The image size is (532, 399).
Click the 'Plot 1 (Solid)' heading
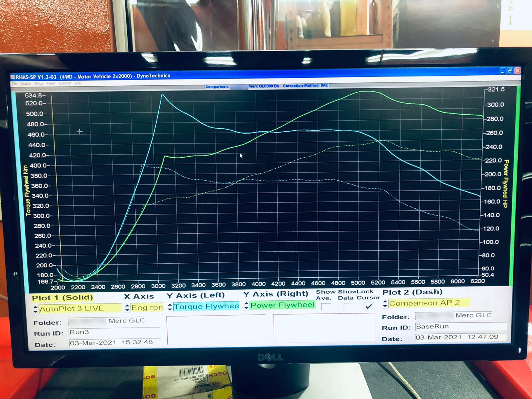pyautogui.click(x=63, y=298)
